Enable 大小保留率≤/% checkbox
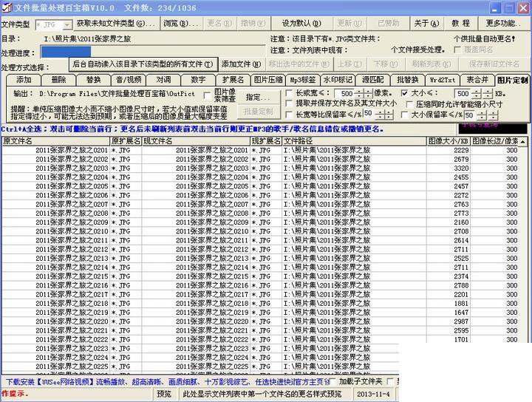 [x=404, y=115]
